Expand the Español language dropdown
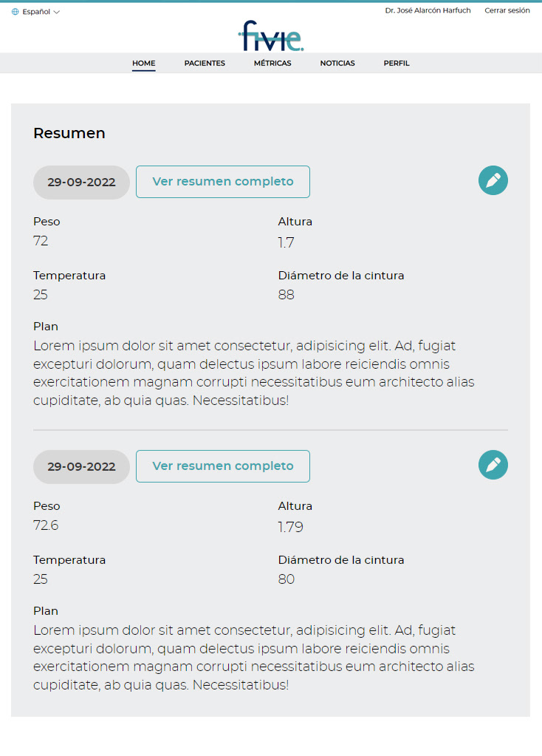Image resolution: width=542 pixels, height=756 pixels. [35, 12]
